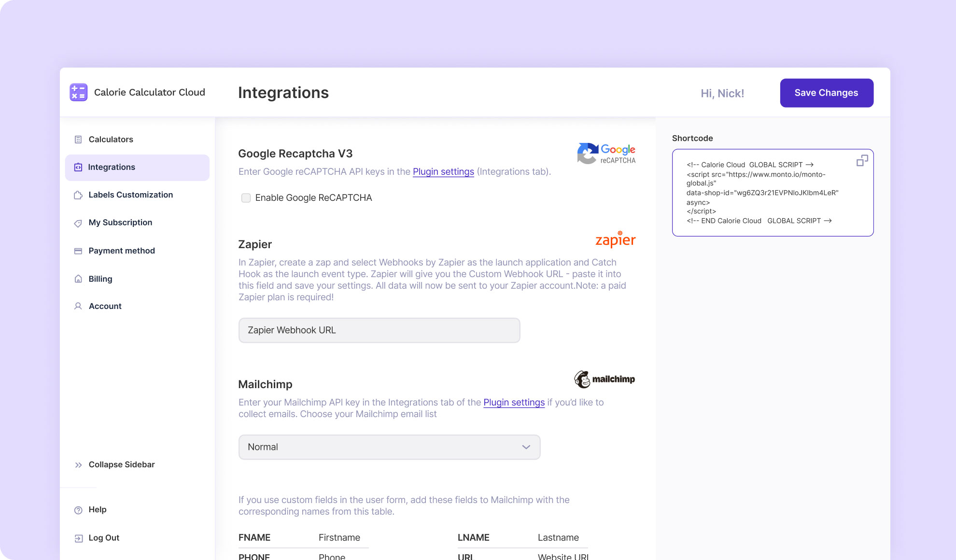
Task: Click the Integrations sidebar icon
Action: coord(78,167)
